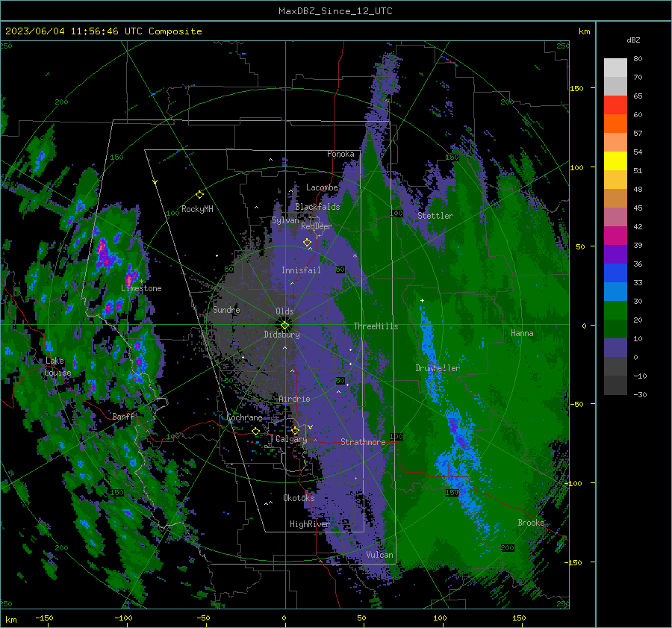Click the radar site marker between Olds and Didsbury

pos(285,326)
